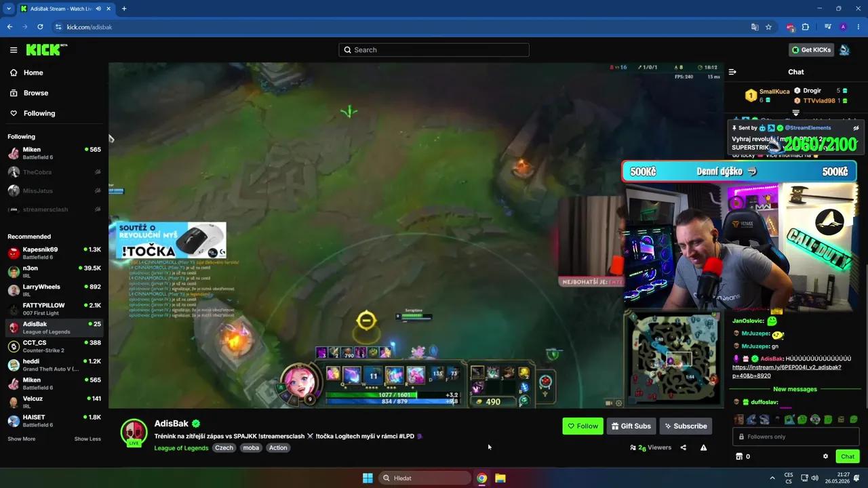Pick the first quick emote in chat row
The height and width of the screenshot is (488, 868).
739,420
